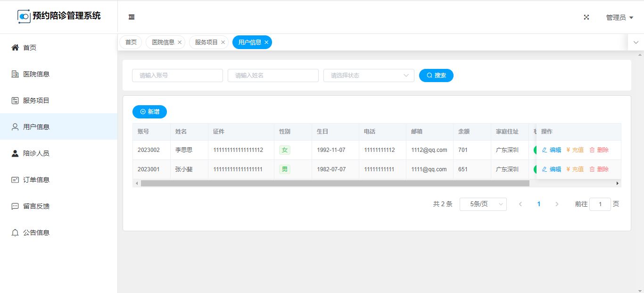Close the 服务项目 tab
Viewport: 644px width, 293px height.
tap(223, 42)
